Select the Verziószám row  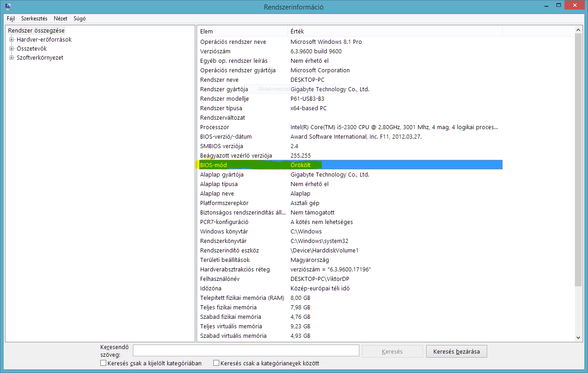tap(350, 51)
